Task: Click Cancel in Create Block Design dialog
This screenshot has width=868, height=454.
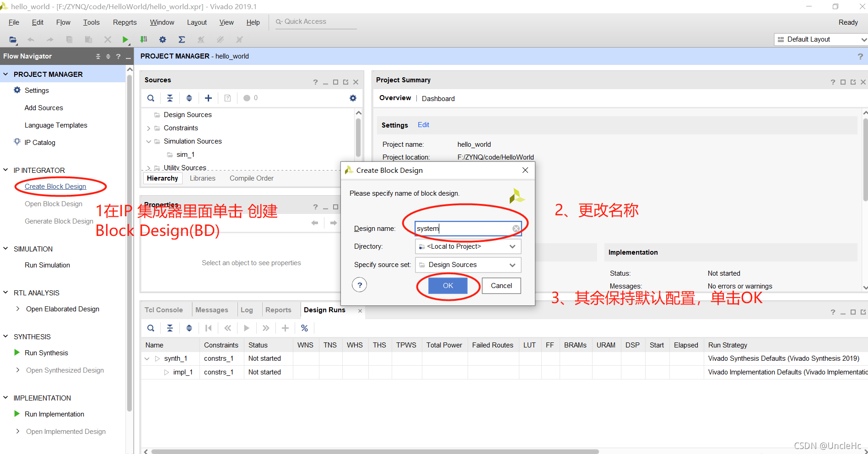Action: coord(501,286)
